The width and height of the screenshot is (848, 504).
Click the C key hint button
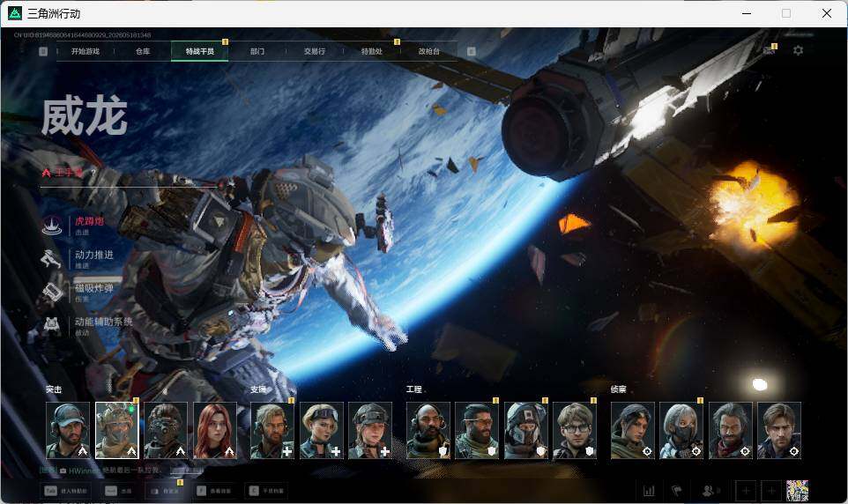(266, 491)
